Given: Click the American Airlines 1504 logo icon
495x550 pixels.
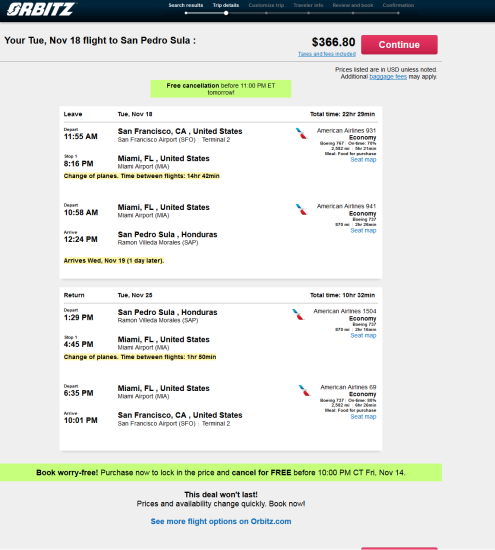Looking at the screenshot, I should tap(298, 314).
